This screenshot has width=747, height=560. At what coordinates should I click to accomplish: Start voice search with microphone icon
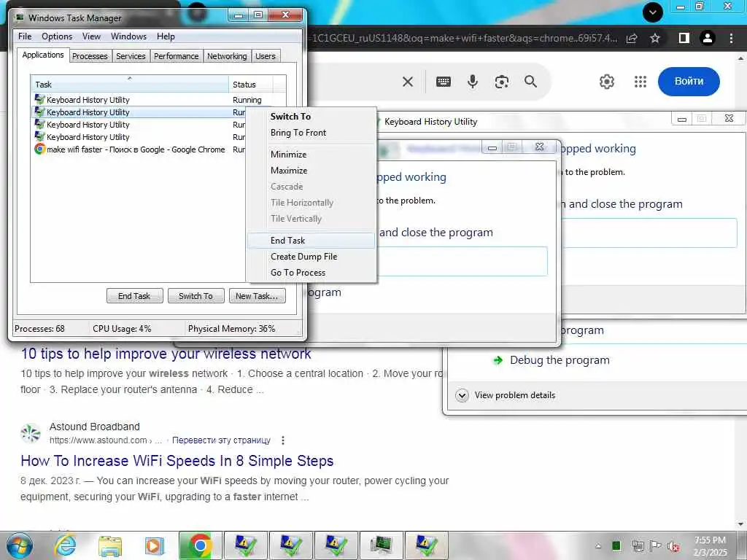(472, 82)
